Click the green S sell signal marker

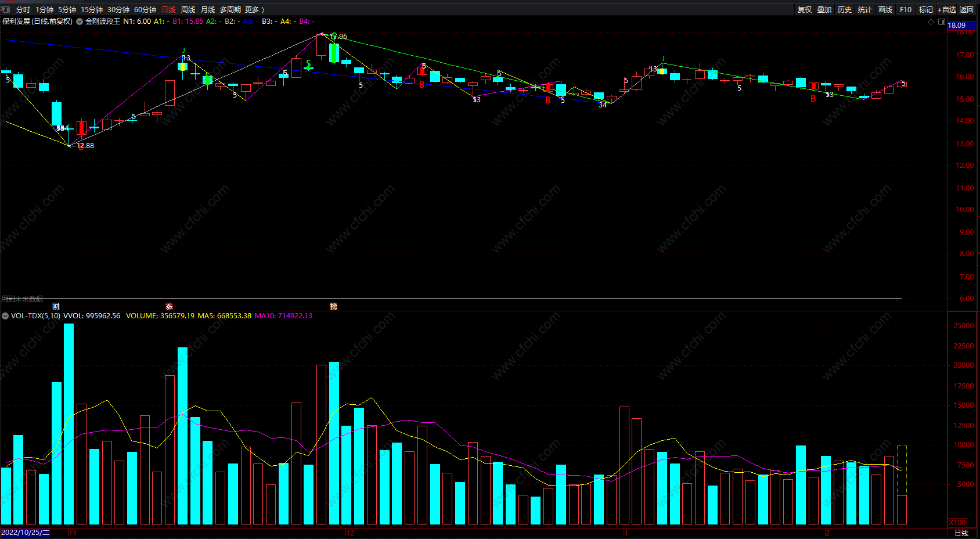pos(308,64)
